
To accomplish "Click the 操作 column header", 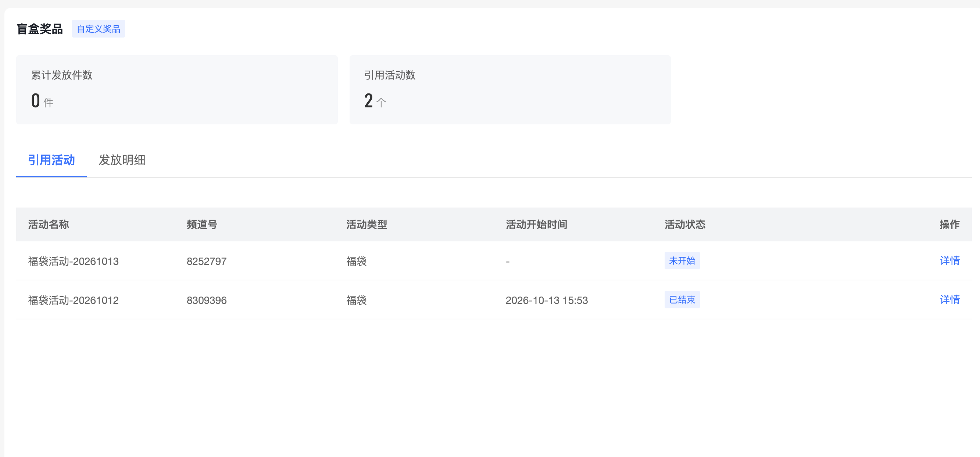I will [x=949, y=225].
